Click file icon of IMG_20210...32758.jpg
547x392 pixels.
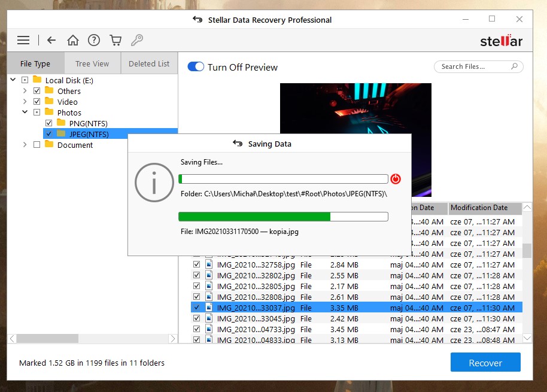tap(209, 265)
